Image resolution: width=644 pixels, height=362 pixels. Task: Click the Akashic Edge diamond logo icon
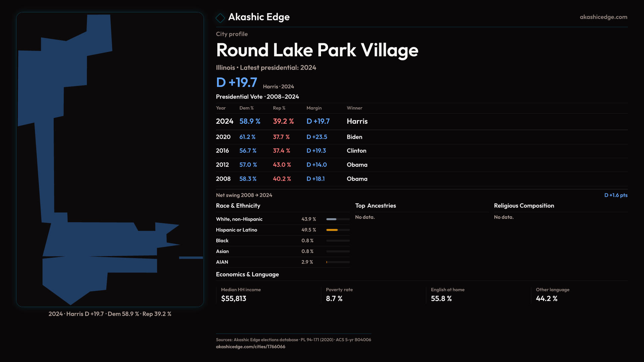pyautogui.click(x=220, y=18)
